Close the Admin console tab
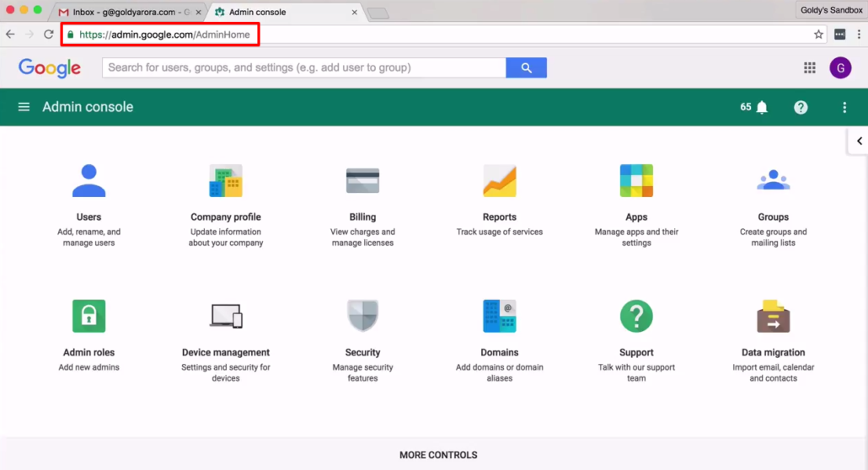868x470 pixels. coord(354,12)
